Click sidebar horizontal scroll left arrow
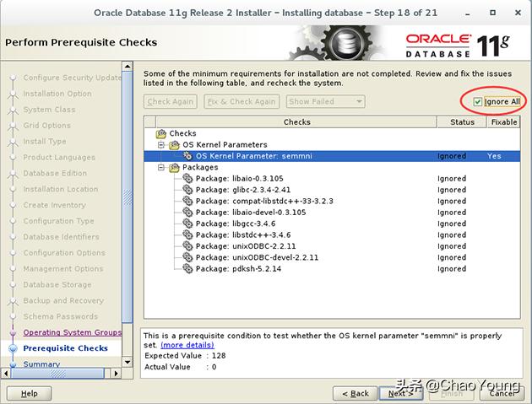532x404 pixels. 5,373
